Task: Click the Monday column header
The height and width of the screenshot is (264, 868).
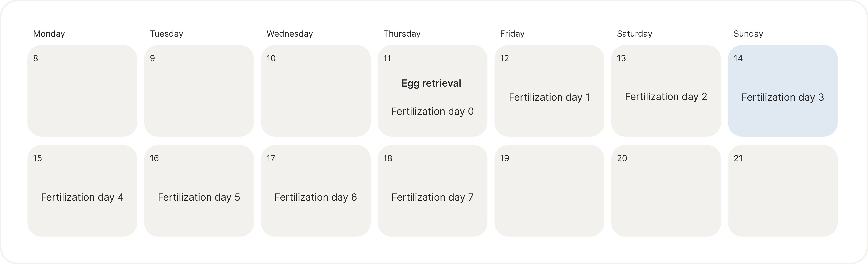Action: point(49,34)
